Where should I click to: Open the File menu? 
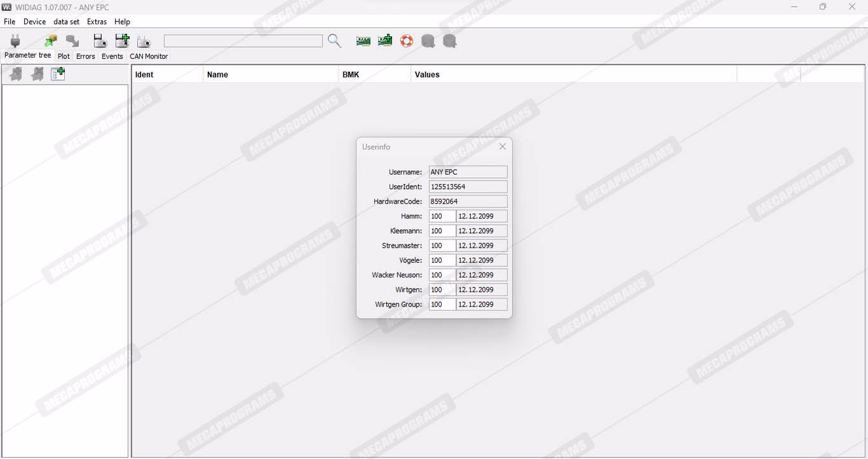click(10, 22)
